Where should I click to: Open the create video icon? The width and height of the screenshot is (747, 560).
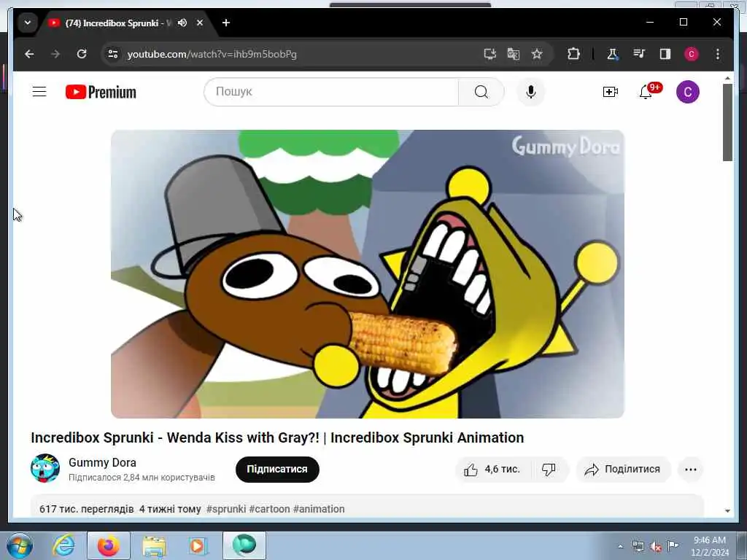point(611,91)
